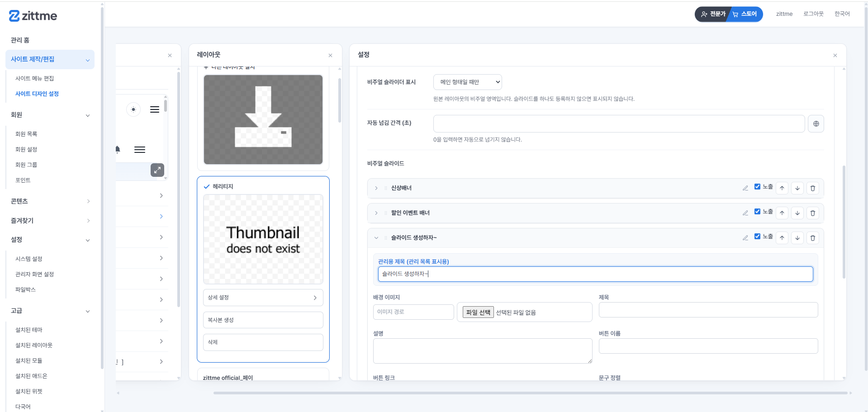Move 할인 이벤트 배너 slide down

797,213
